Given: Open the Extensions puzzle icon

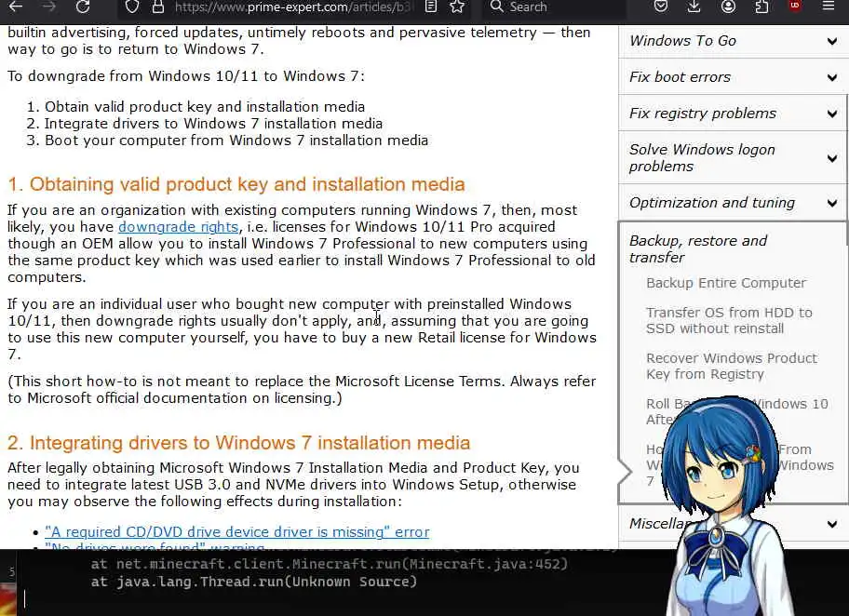Looking at the screenshot, I should (x=761, y=7).
